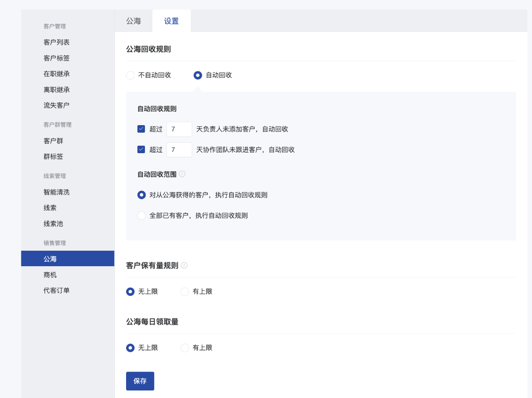Viewport: 532px width, 398px height.
Task: Select the highlighted 公海 sidebar item
Action: tap(68, 259)
